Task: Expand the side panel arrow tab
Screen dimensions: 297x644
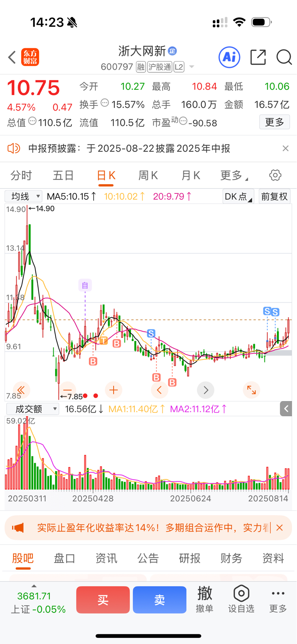Action: tap(286, 409)
